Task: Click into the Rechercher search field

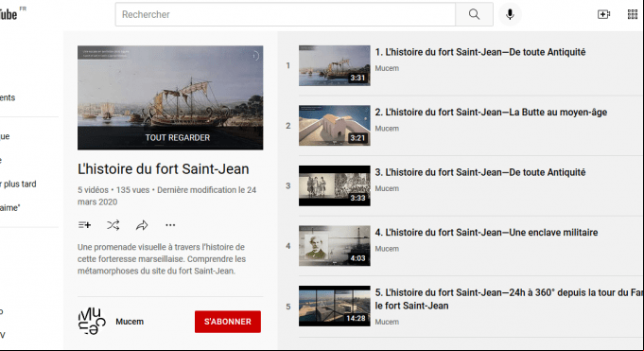Action: click(x=286, y=14)
